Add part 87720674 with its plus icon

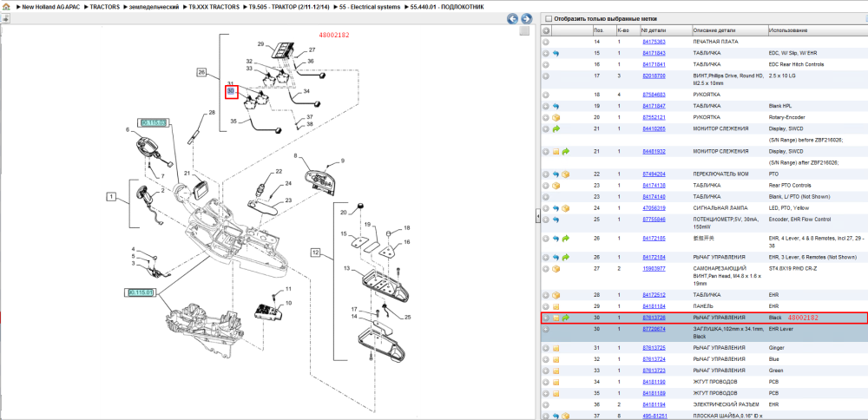(546, 329)
